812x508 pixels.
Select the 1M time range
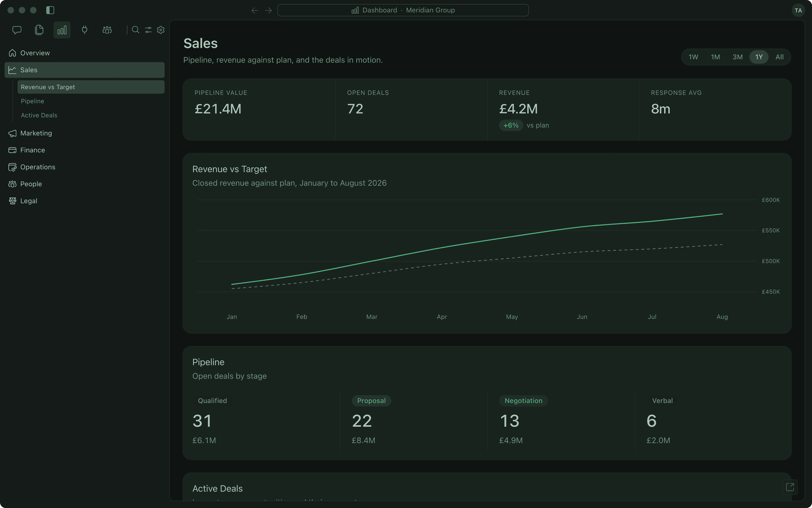click(715, 57)
